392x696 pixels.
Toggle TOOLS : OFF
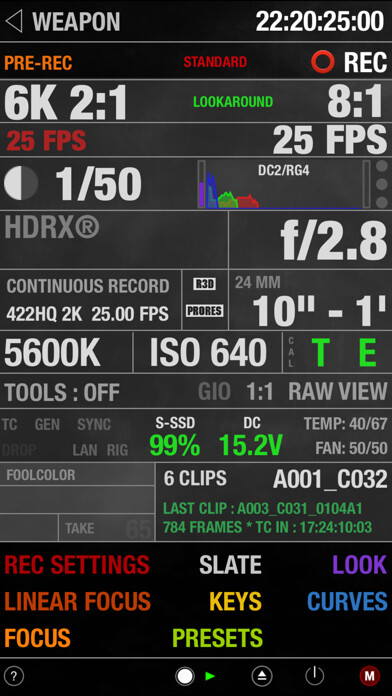coord(62,392)
